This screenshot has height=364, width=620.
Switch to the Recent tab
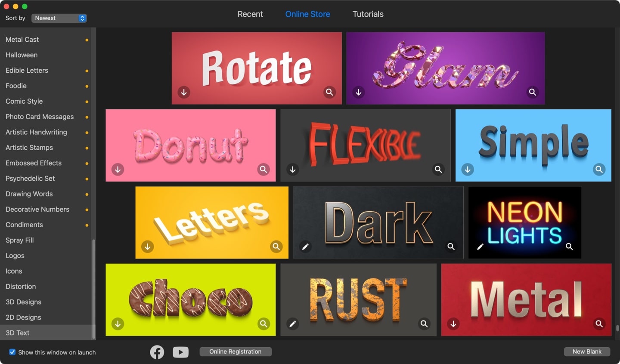250,14
